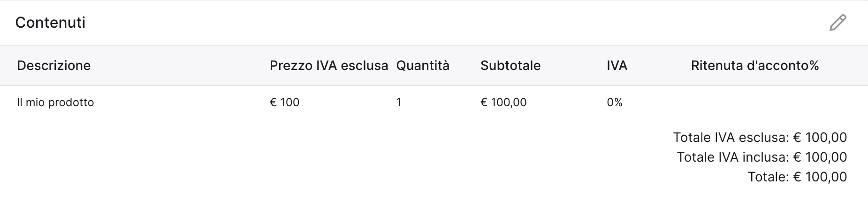Viewport: 868px width, 219px height.
Task: Click the IVA column header
Action: 617,65
